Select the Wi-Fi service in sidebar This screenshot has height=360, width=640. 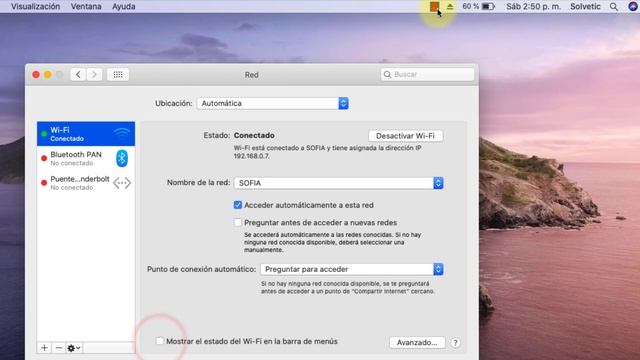click(86, 133)
